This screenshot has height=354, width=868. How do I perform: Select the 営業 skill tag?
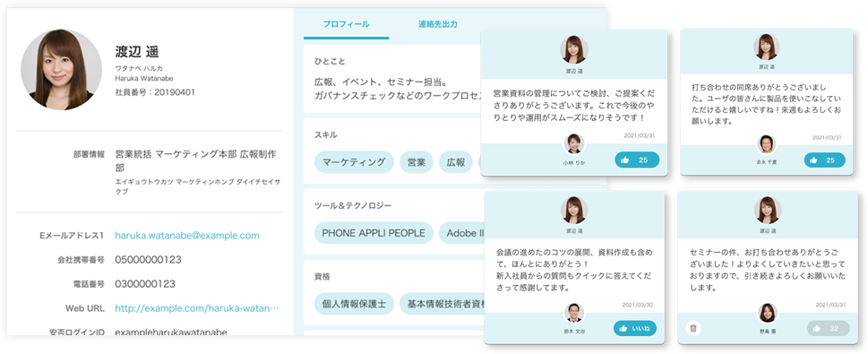[x=417, y=162]
